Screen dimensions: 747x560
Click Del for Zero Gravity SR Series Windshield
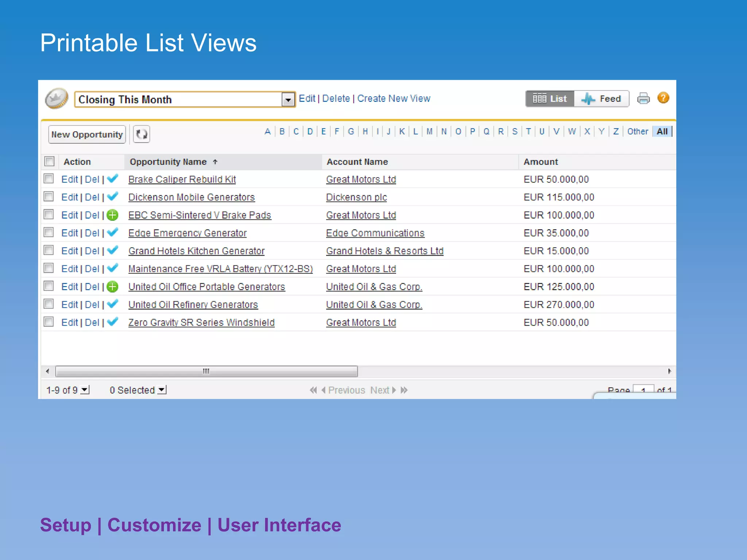(x=92, y=322)
